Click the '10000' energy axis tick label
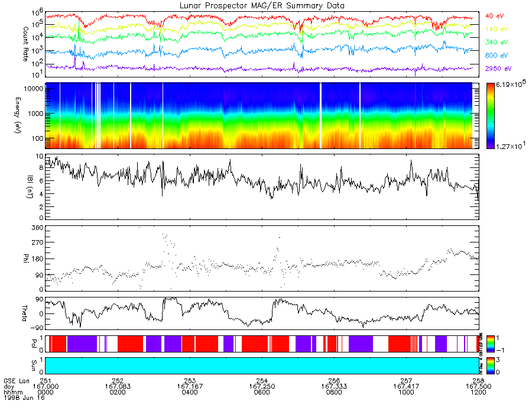532x414 pixels. [x=35, y=89]
